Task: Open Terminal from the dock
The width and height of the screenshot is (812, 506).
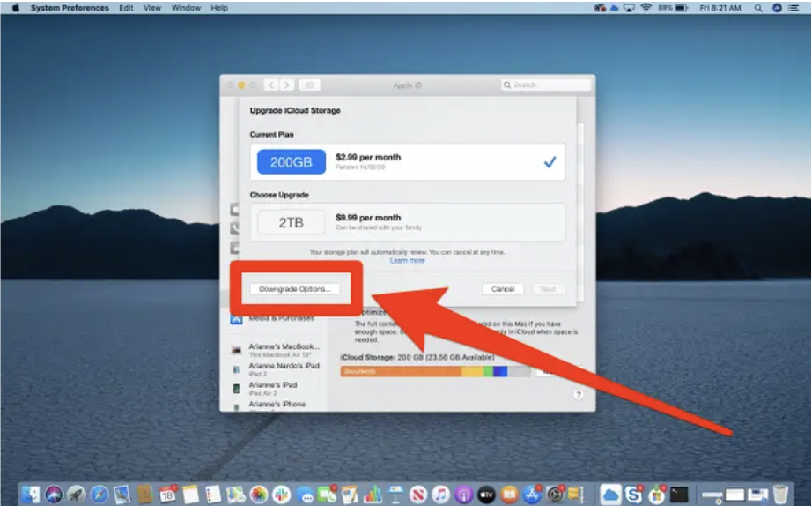Action: click(679, 495)
